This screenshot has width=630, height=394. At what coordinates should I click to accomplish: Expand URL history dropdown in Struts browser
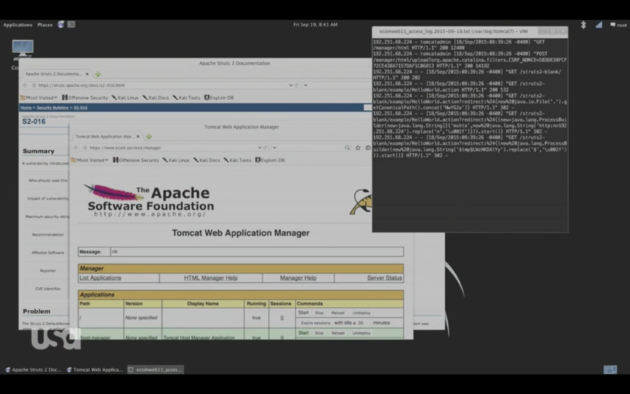(290, 85)
